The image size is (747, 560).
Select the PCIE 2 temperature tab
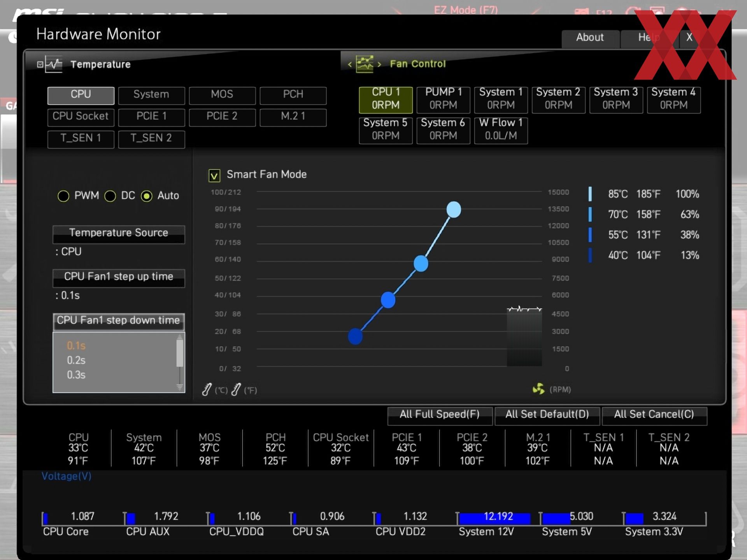click(222, 117)
